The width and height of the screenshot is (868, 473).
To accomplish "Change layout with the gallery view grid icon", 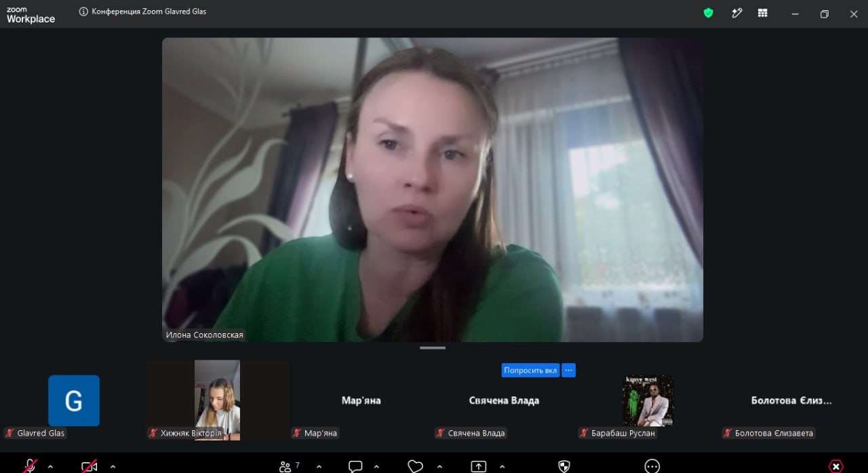I will [763, 13].
